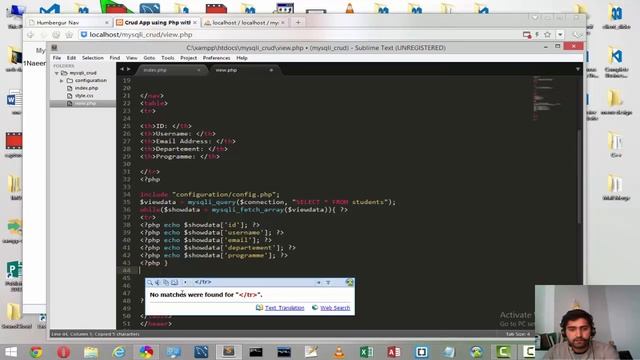
Task: Click the vertical scrollbar in Sublime editor
Action: tap(579, 176)
